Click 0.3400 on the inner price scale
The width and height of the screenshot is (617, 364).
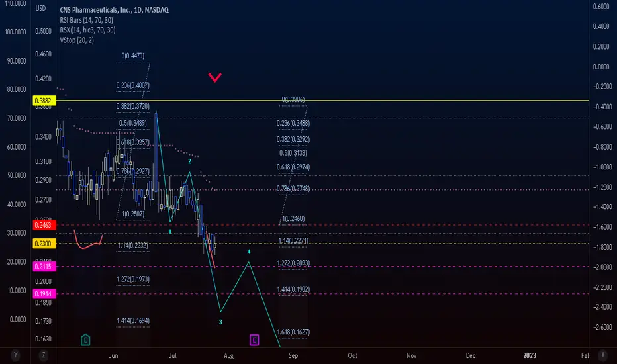(x=43, y=136)
